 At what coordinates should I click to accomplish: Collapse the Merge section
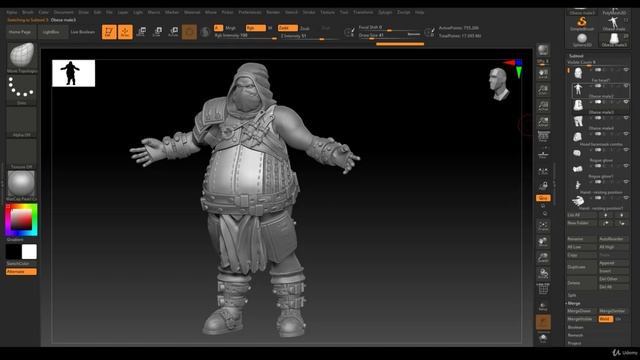(574, 303)
